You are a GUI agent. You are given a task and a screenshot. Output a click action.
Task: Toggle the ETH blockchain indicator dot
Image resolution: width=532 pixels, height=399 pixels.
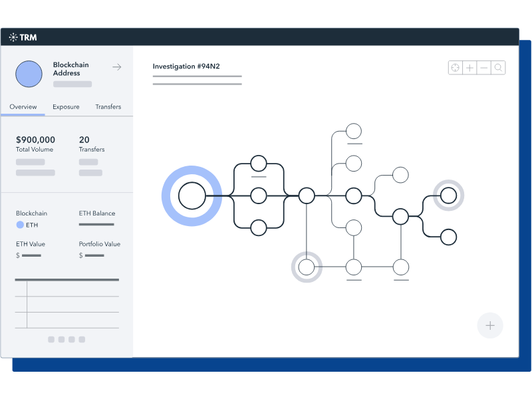pos(19,225)
